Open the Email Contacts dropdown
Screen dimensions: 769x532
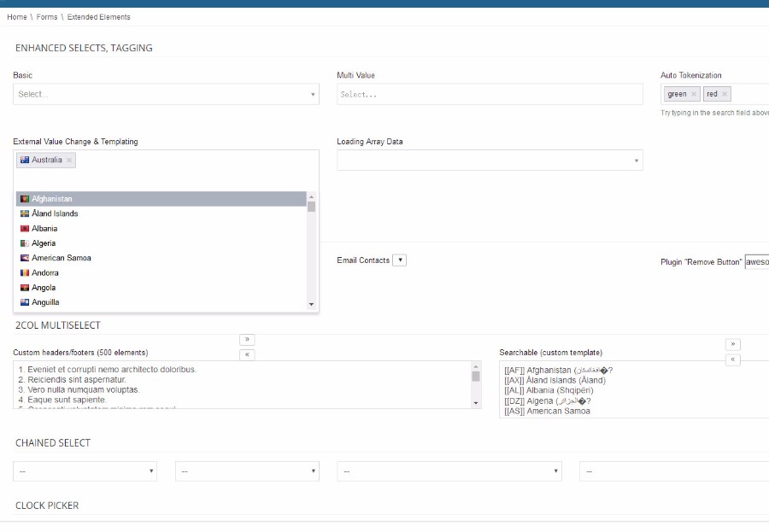tap(400, 260)
